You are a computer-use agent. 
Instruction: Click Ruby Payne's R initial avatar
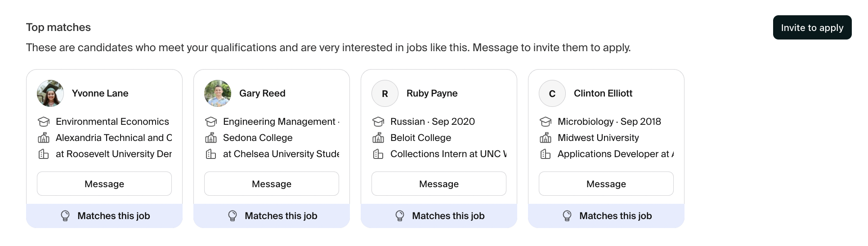pos(385,93)
